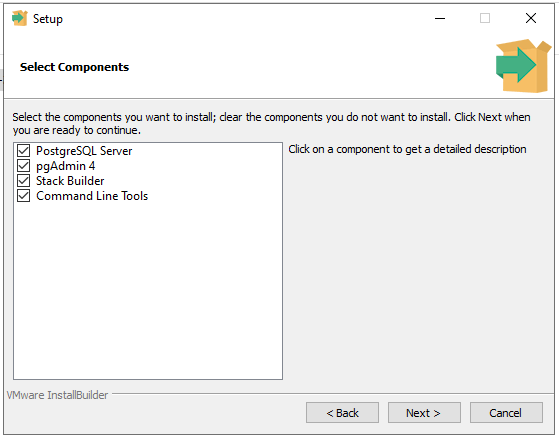Click the disabled maximize window icon
This screenshot has width=559, height=442.
(485, 18)
